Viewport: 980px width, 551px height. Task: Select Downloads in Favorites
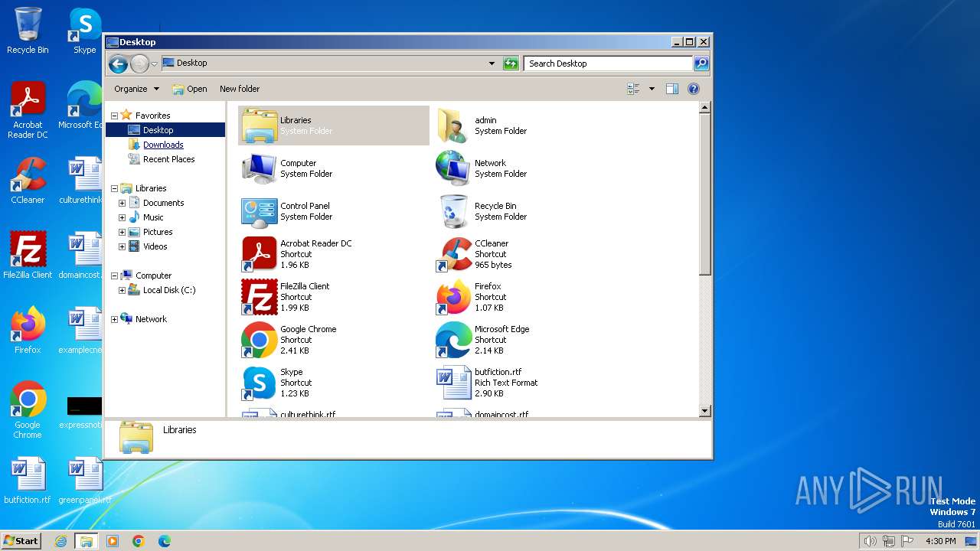point(163,145)
